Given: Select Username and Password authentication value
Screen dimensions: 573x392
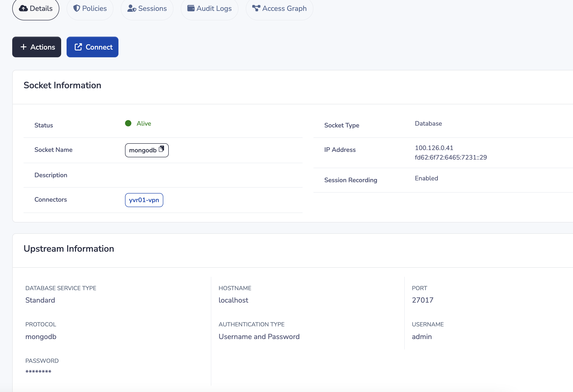Looking at the screenshot, I should 259,337.
